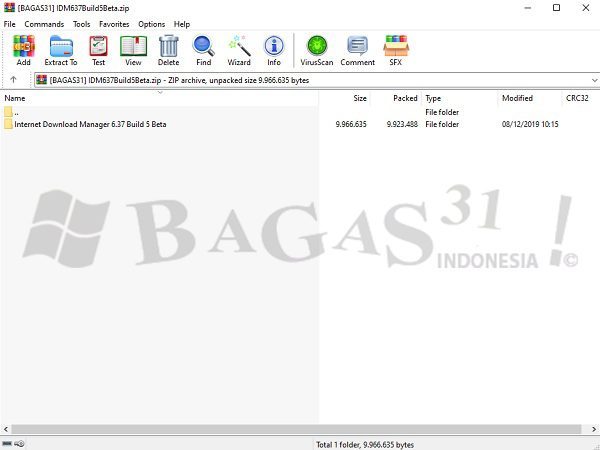
Task: Open the Favorites menu
Action: 114,24
